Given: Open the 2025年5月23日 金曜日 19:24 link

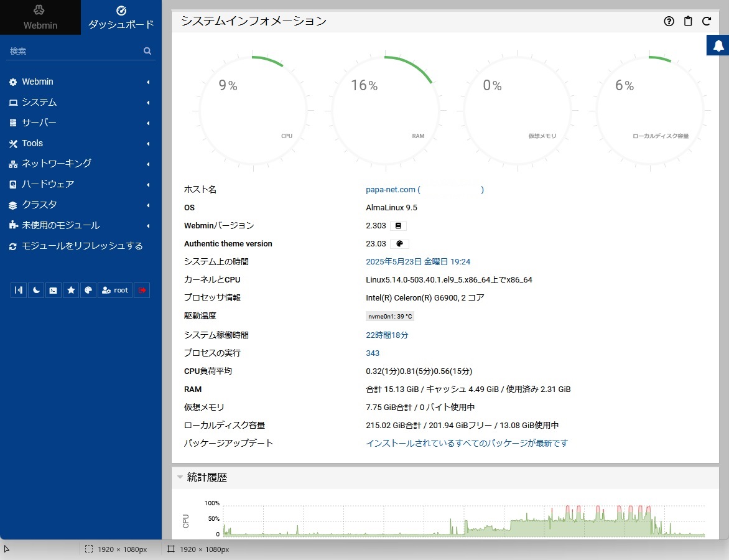Looking at the screenshot, I should click(418, 262).
